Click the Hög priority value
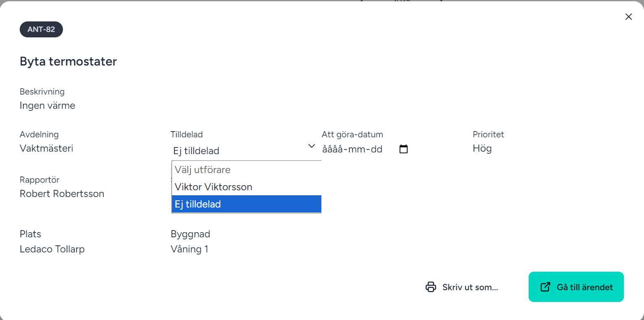This screenshot has height=320, width=644. click(482, 148)
